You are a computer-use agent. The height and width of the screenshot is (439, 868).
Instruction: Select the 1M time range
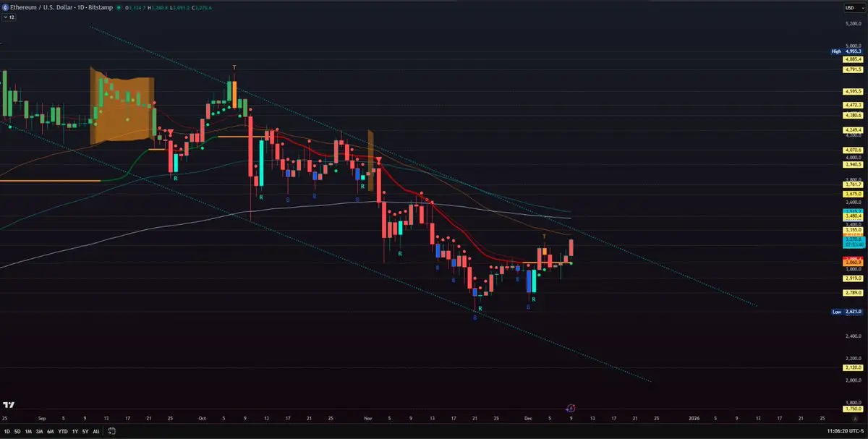[x=28, y=432]
